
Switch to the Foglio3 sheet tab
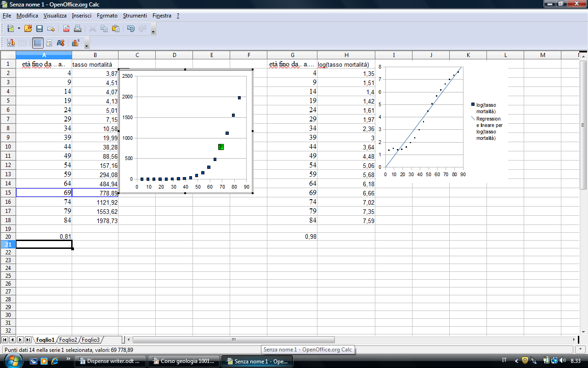(91, 340)
